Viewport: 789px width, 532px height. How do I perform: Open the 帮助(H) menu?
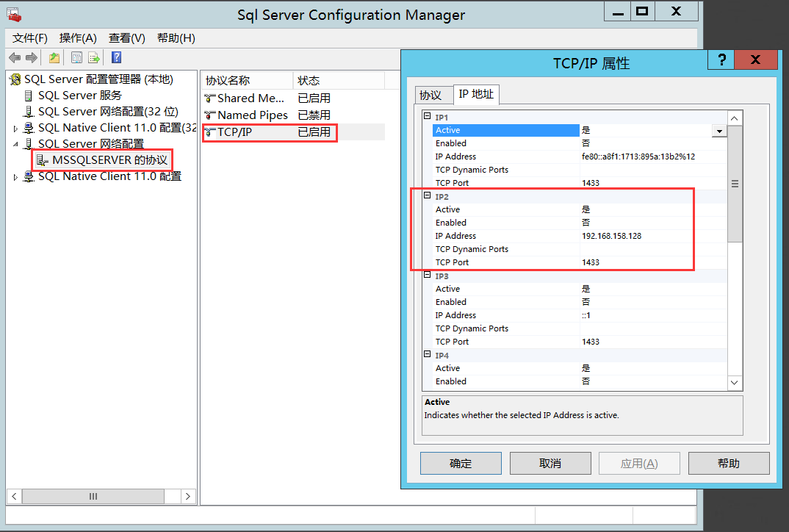tap(176, 38)
